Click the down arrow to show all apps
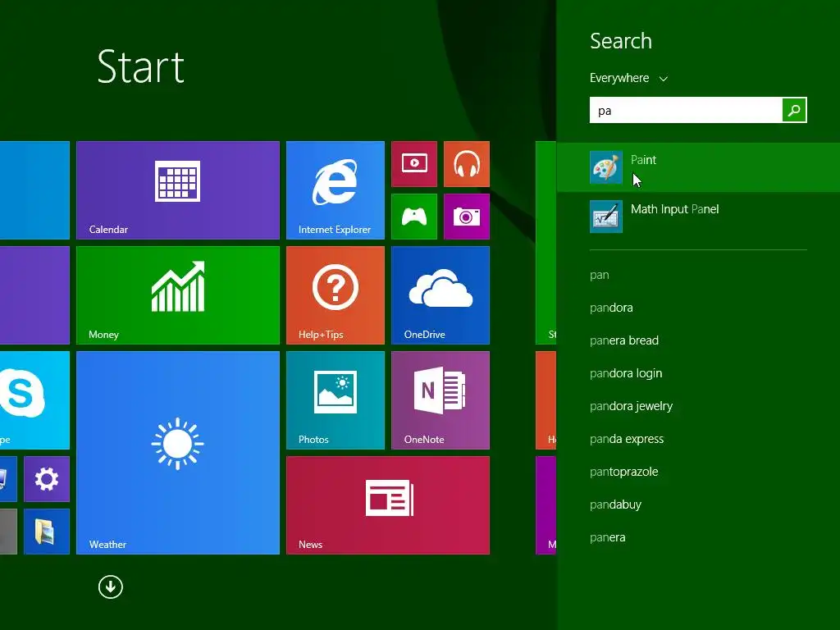The width and height of the screenshot is (840, 630). click(x=111, y=587)
